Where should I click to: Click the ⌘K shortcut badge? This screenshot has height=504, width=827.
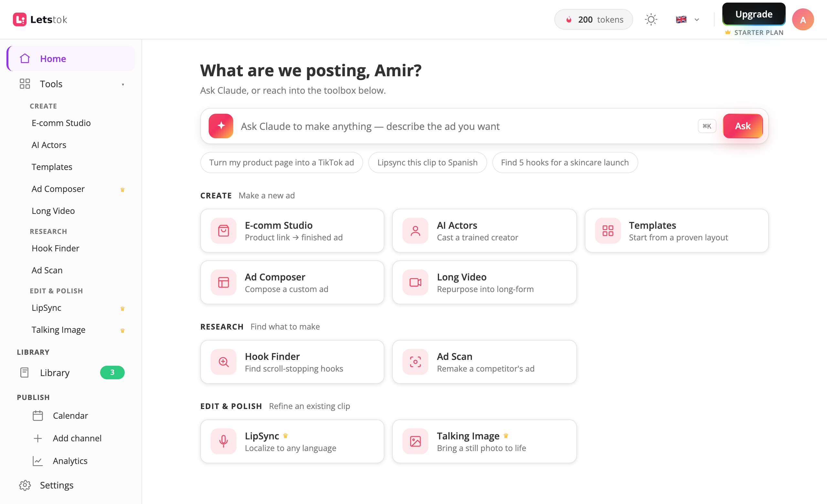pyautogui.click(x=707, y=126)
